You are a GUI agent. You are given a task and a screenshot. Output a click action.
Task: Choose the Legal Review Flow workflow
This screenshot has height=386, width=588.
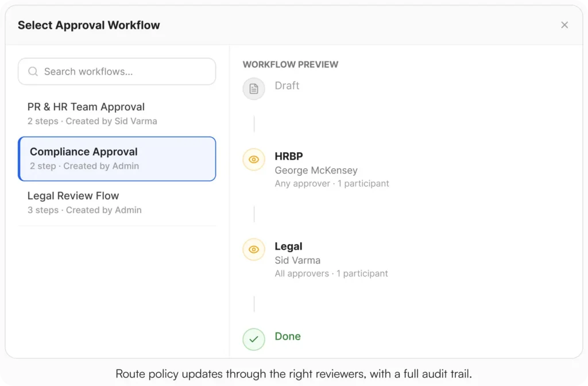pos(117,203)
